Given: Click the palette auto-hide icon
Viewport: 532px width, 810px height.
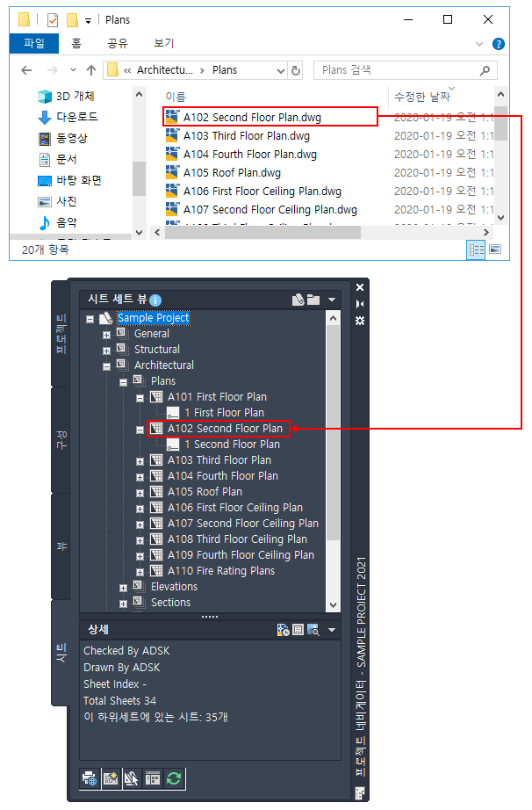Looking at the screenshot, I should [x=360, y=304].
